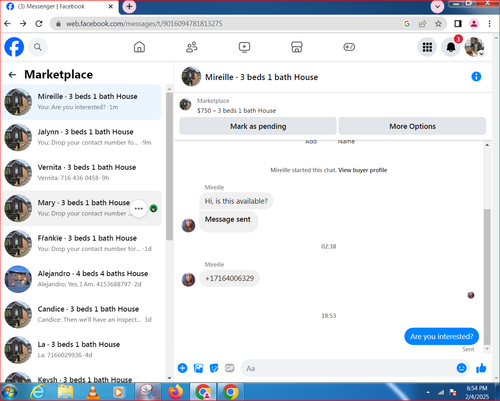Click the Are you interested? message bubble

pyautogui.click(x=441, y=336)
